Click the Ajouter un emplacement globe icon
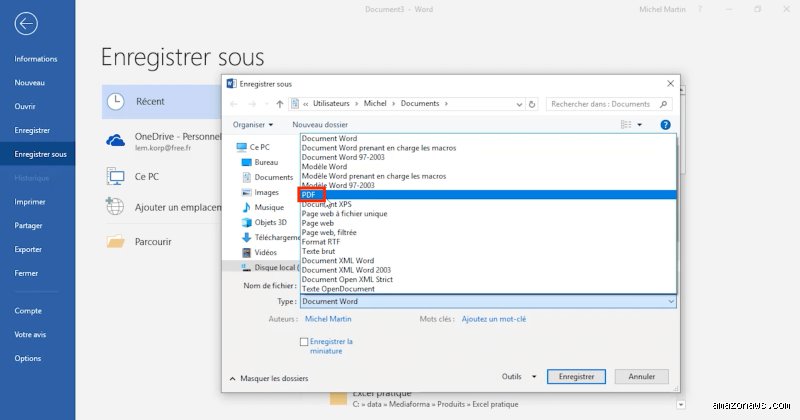The image size is (800, 420). 115,207
